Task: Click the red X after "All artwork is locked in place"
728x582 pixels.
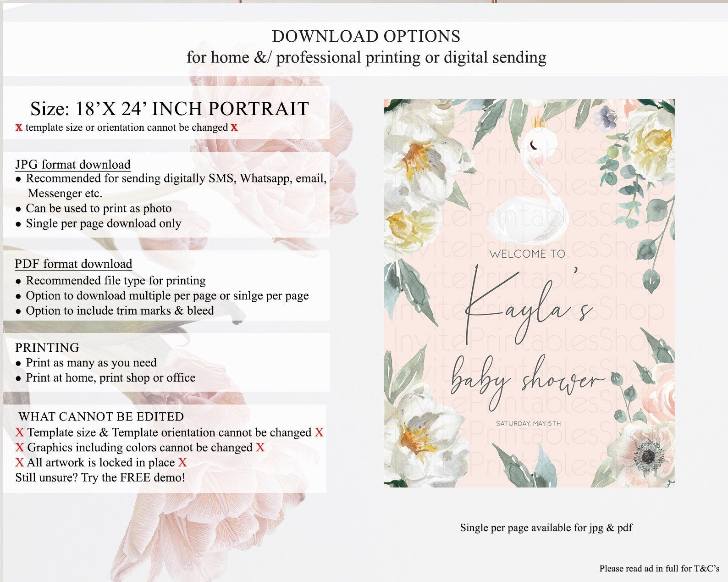Action: [182, 463]
